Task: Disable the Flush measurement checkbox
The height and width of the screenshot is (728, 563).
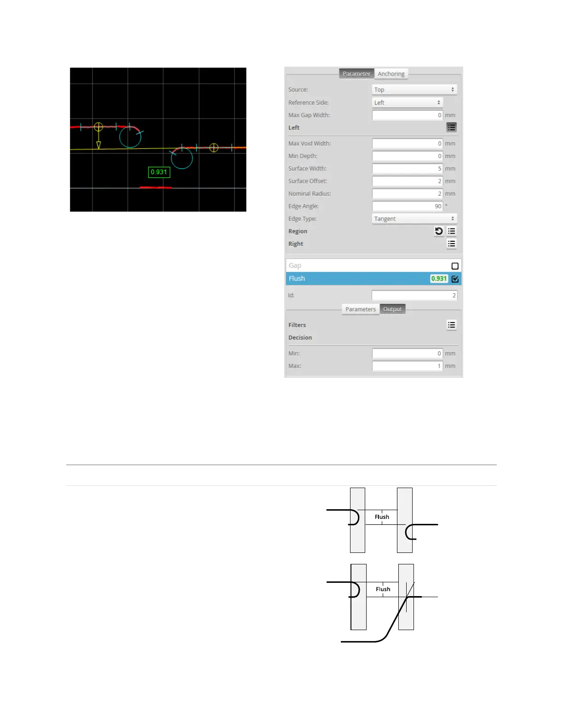Action: (x=455, y=279)
